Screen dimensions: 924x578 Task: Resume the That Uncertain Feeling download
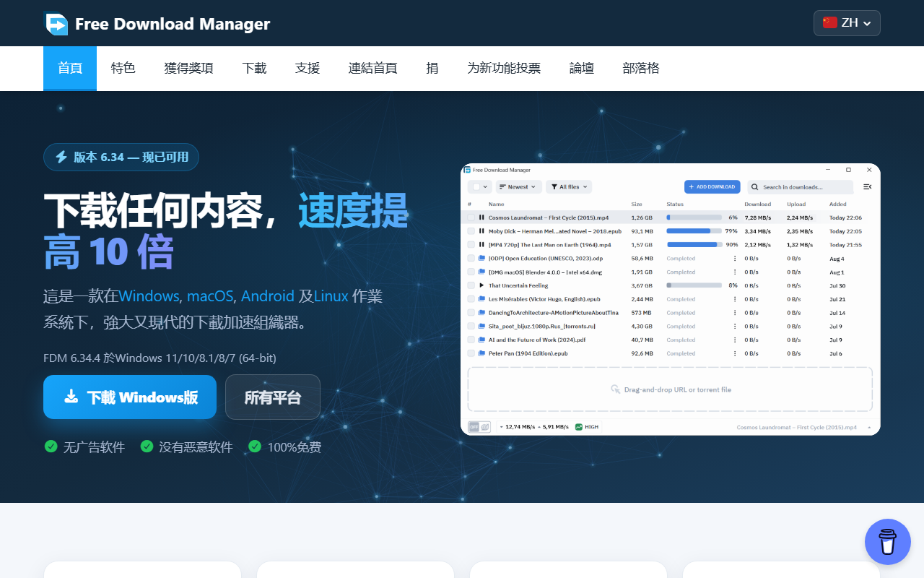point(481,285)
